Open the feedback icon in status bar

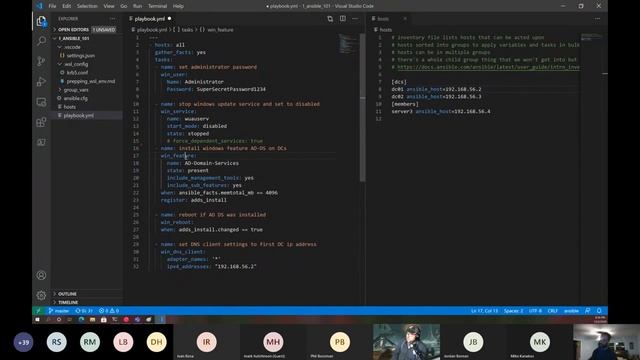click(587, 311)
